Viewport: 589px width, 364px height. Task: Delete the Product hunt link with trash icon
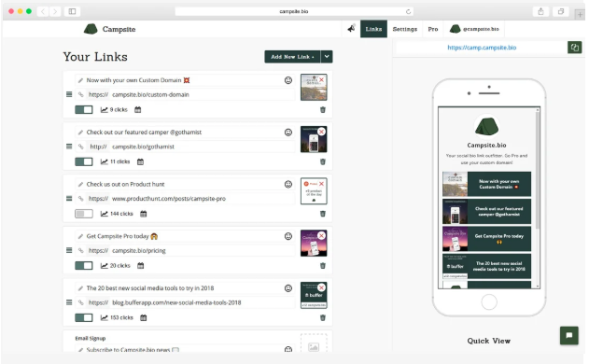(x=323, y=214)
